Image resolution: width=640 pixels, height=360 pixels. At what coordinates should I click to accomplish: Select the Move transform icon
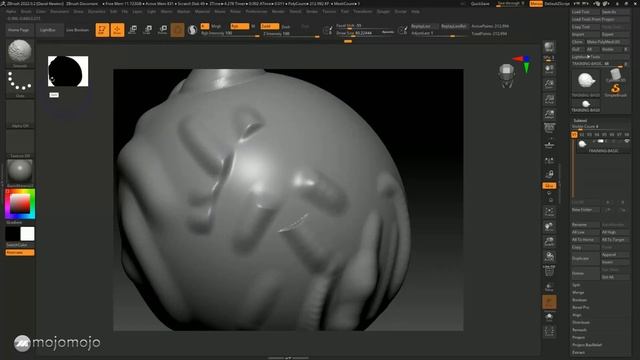coord(133,29)
